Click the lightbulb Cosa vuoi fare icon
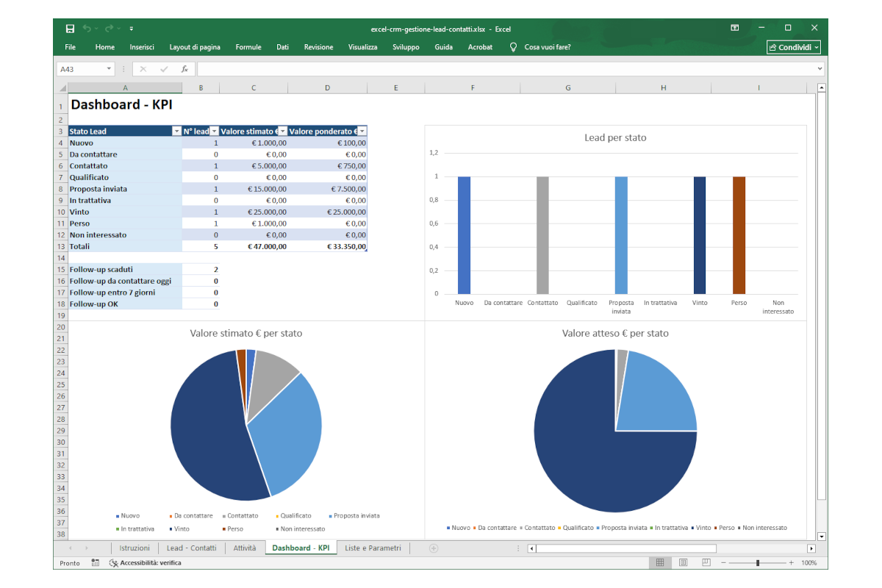The width and height of the screenshot is (882, 588). (514, 47)
